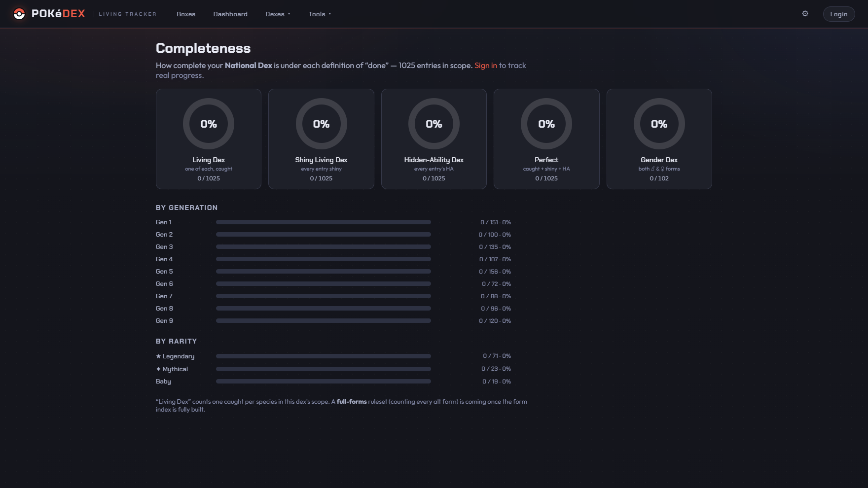868x488 pixels.
Task: Open the settings gear icon
Action: (805, 14)
